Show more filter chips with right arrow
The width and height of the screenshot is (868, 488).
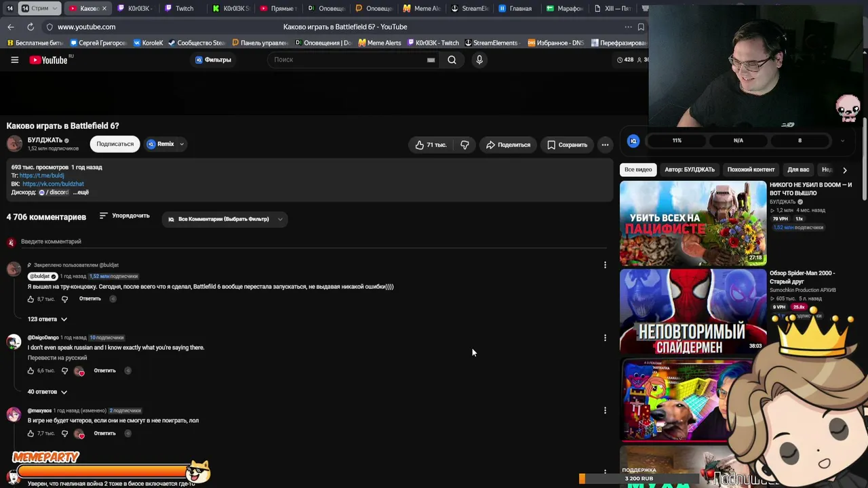coord(844,170)
